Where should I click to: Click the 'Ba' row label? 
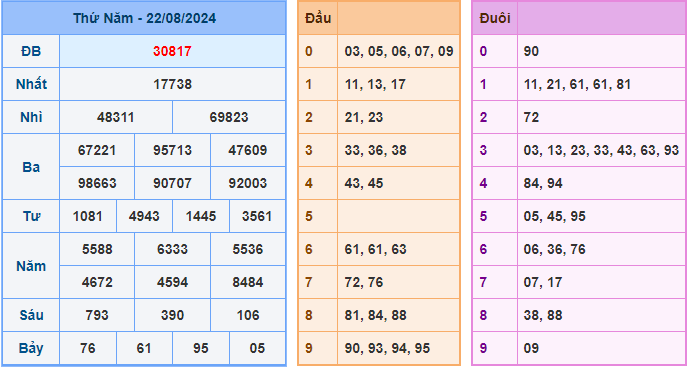(x=31, y=167)
